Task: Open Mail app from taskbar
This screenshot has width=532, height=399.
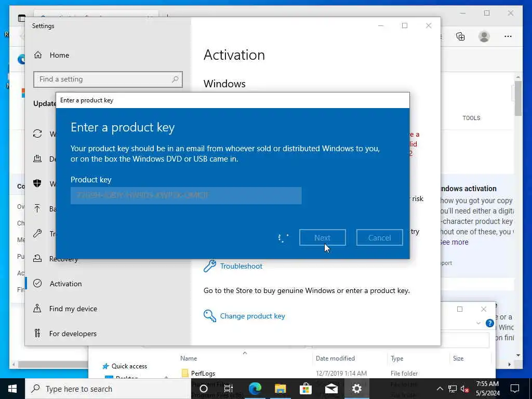Action: tap(331, 389)
